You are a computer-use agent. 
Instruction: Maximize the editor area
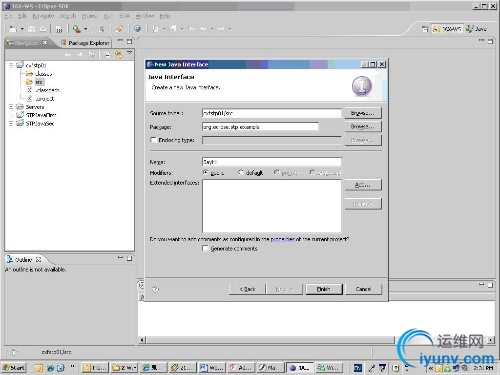click(x=490, y=41)
